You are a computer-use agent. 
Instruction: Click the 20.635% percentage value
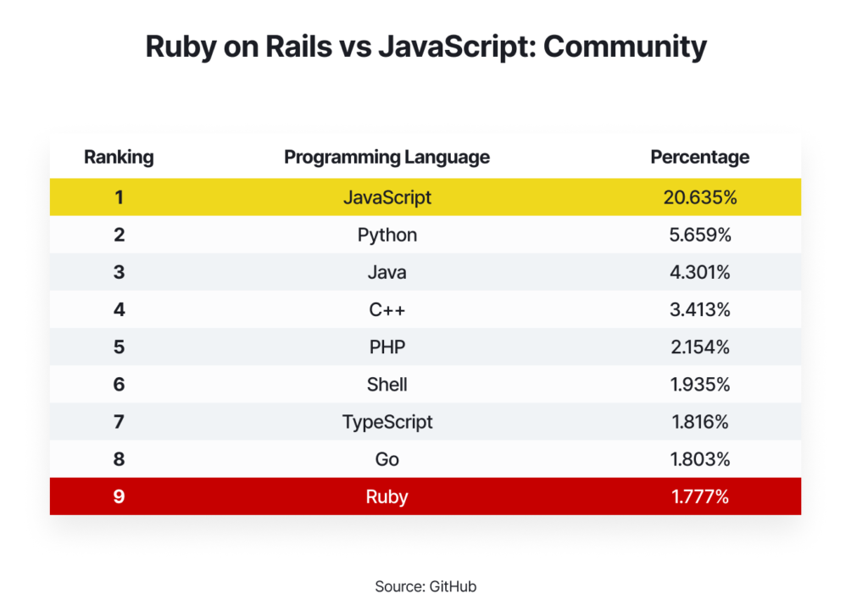point(699,197)
